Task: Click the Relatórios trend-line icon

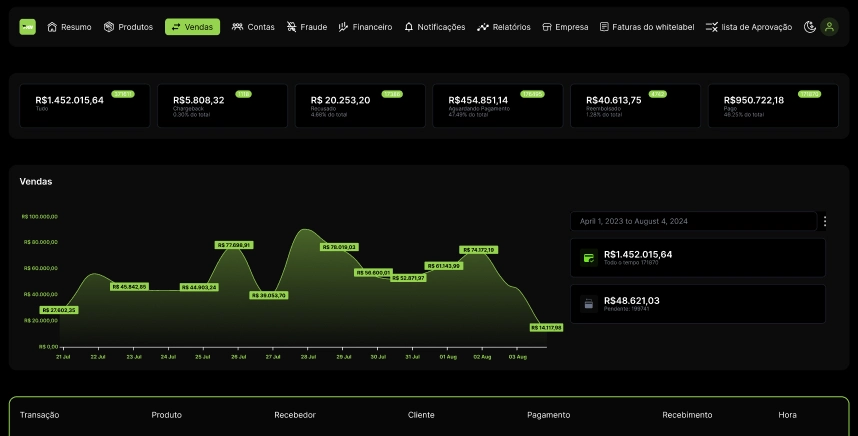Action: click(483, 27)
